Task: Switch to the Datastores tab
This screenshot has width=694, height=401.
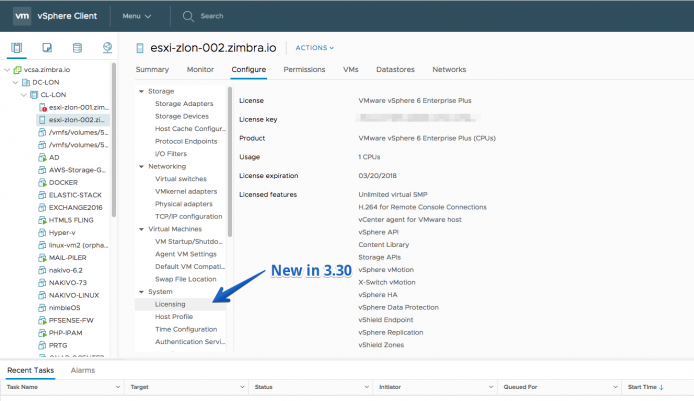Action: click(x=395, y=69)
